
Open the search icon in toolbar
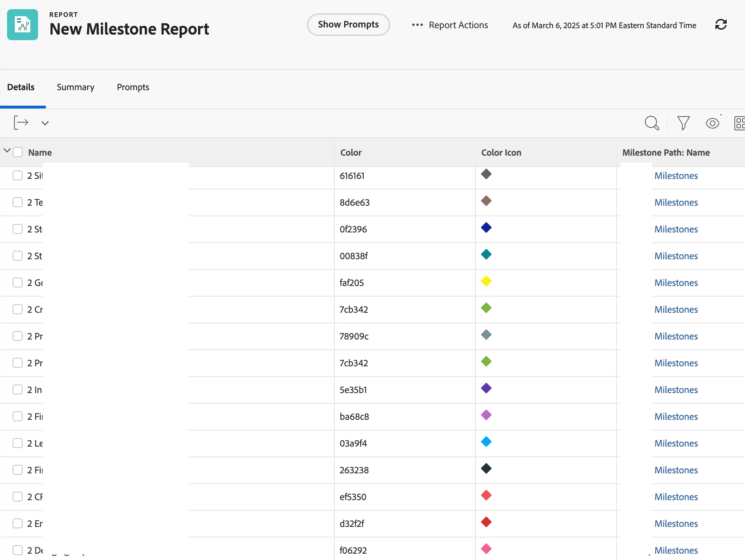652,123
